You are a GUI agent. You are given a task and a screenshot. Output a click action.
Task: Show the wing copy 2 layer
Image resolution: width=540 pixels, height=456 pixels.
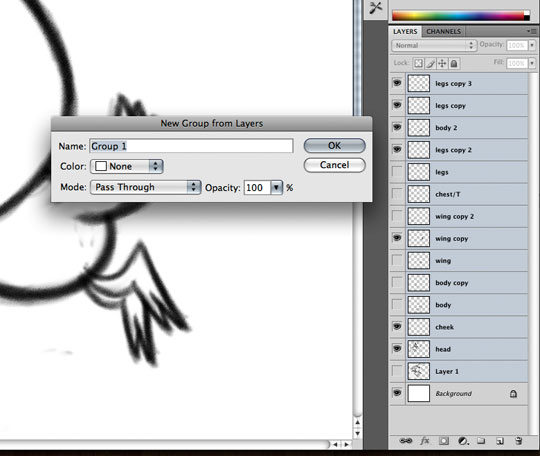[x=397, y=216]
